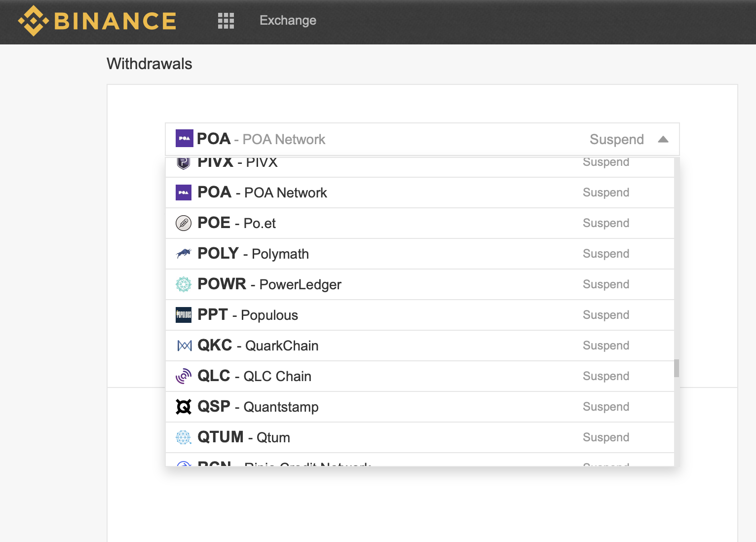Click the Suspend label beside POLY
Image resolution: width=756 pixels, height=542 pixels.
pyautogui.click(x=606, y=253)
